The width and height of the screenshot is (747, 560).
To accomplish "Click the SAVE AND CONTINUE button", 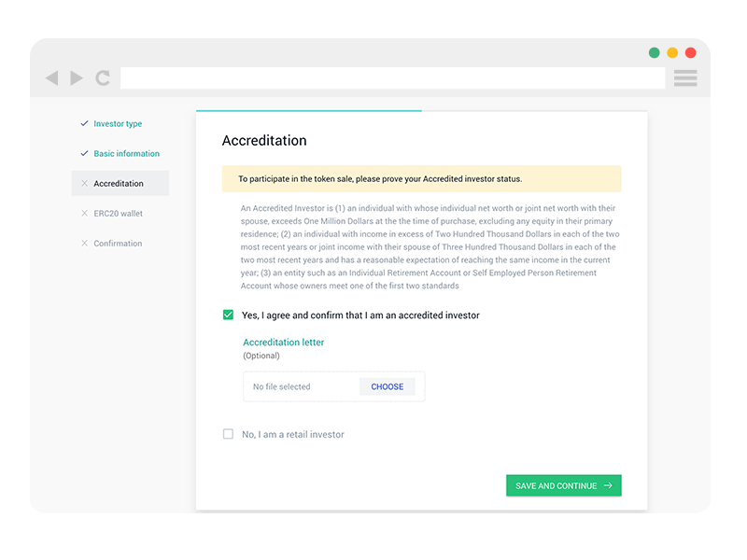I will [564, 485].
